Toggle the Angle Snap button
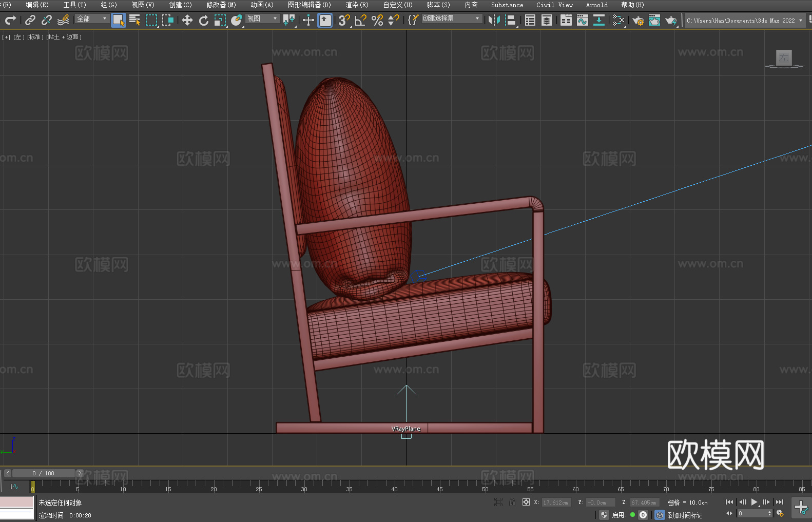The image size is (812, 522). [361, 20]
